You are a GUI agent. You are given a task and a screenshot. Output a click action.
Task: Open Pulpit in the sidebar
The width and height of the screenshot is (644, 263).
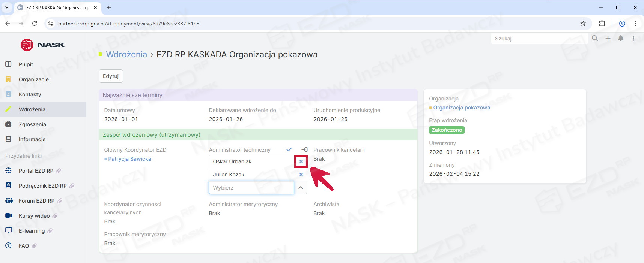point(26,64)
